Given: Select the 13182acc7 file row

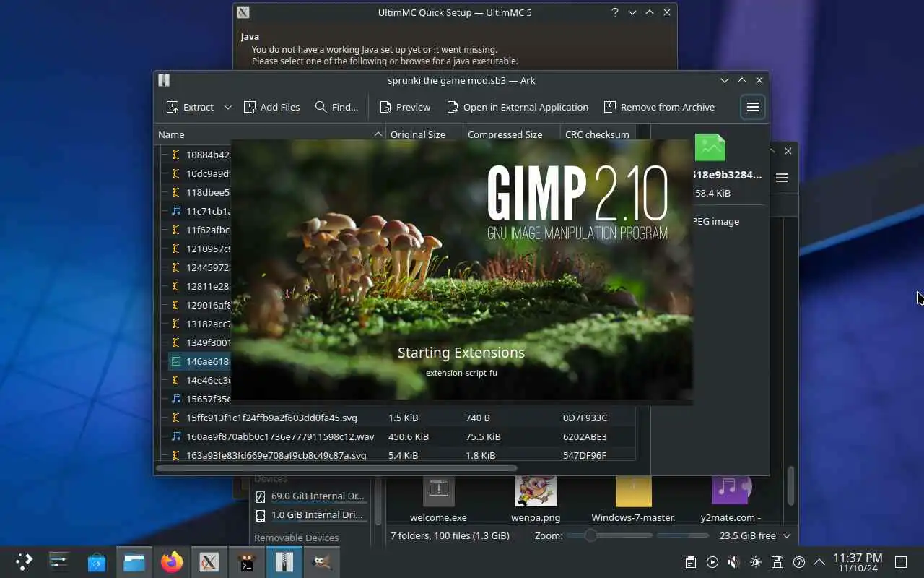Looking at the screenshot, I should (199, 324).
